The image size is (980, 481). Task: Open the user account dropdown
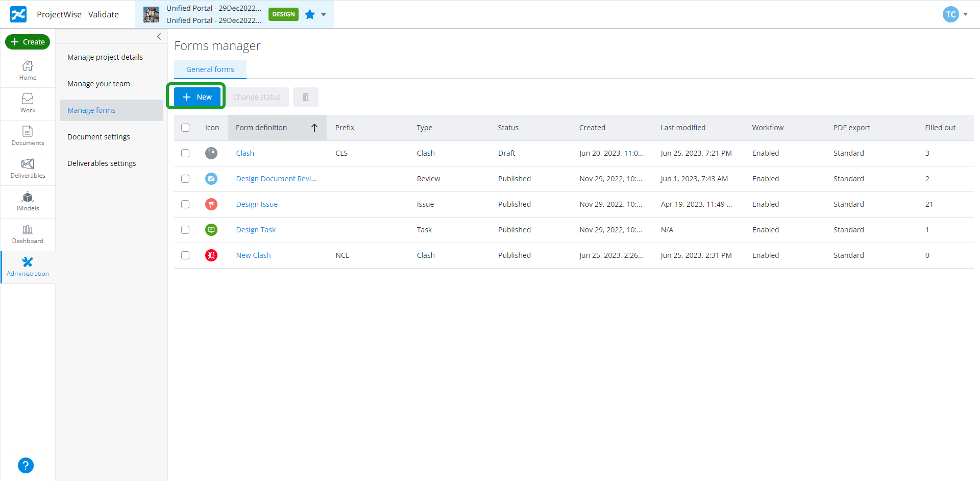(x=955, y=14)
